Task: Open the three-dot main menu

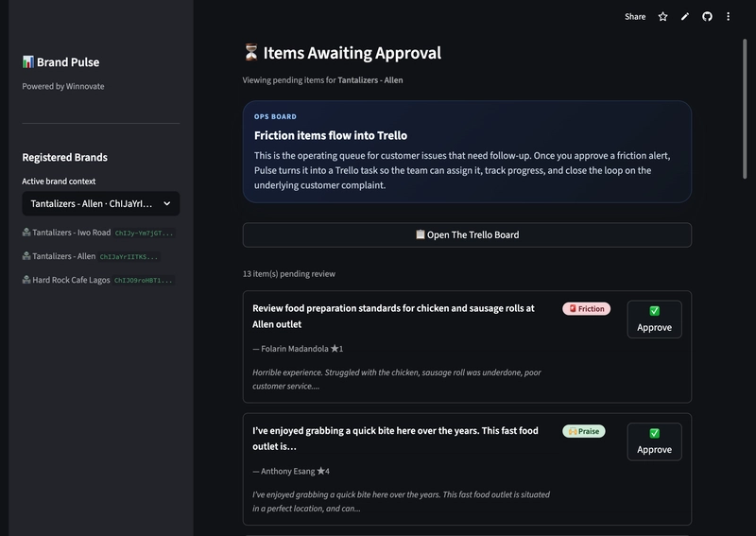Action: (x=728, y=17)
